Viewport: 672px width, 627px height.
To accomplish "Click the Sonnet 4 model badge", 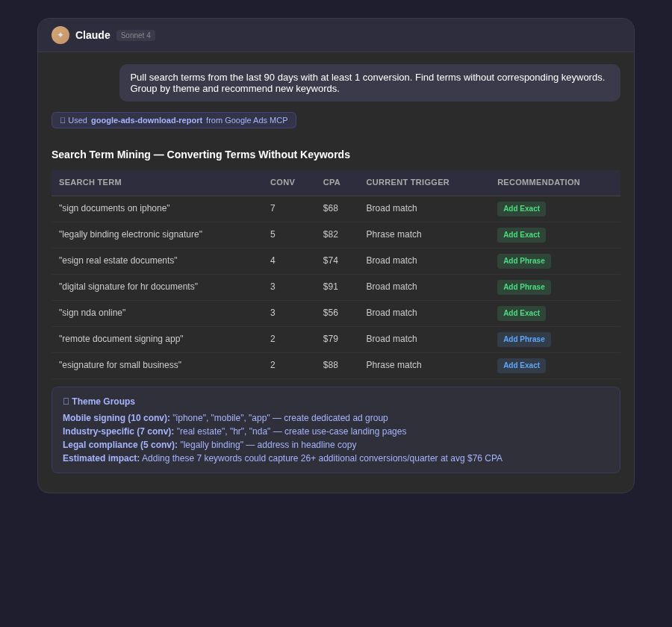I will click(135, 35).
